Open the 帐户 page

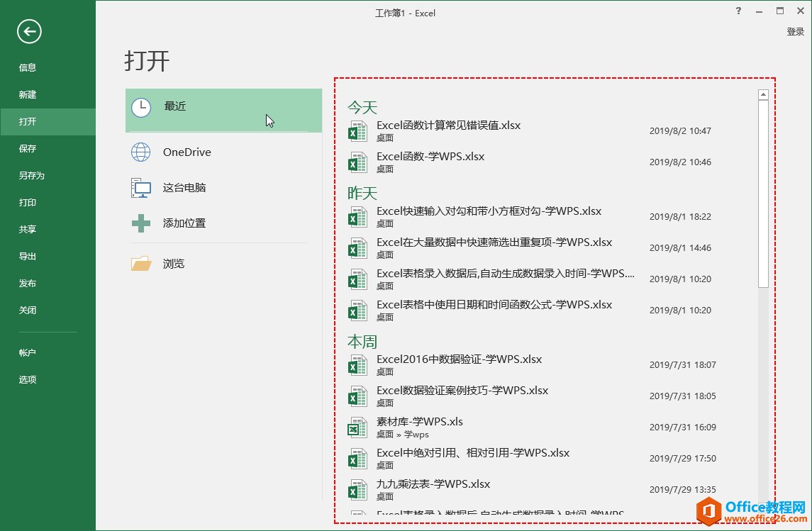(48, 352)
